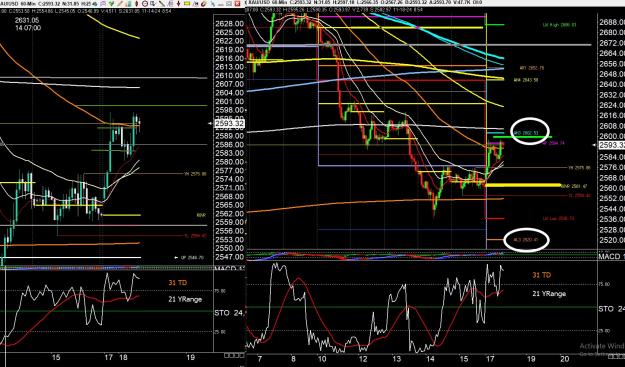
Task: Click the red X icon in the toolbar
Action: (x=237, y=3)
